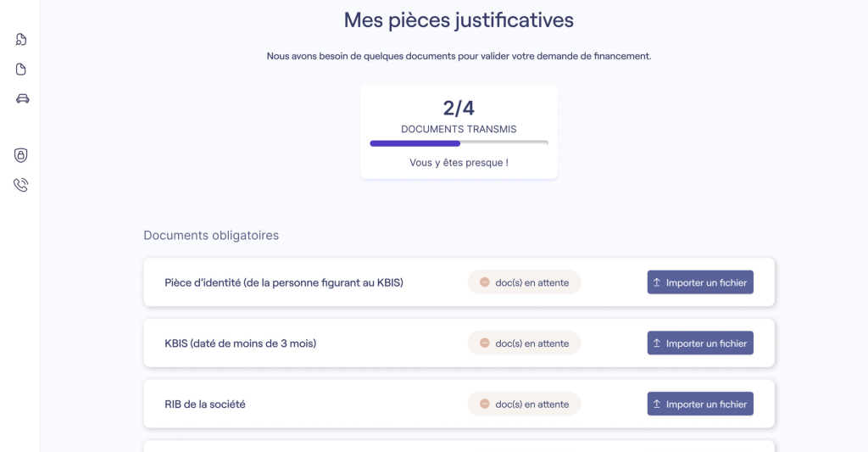
Task: Click pending status badge for Pièce d'identité
Action: 524,282
